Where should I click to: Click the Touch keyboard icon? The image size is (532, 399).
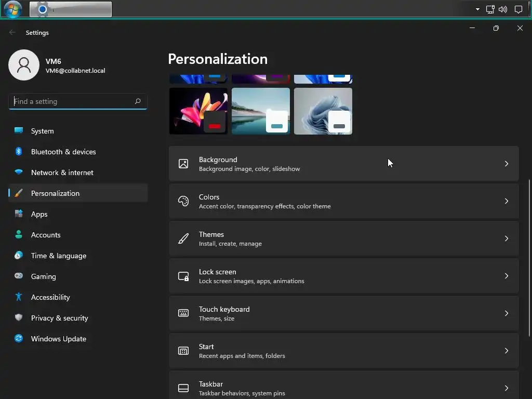pos(183,313)
